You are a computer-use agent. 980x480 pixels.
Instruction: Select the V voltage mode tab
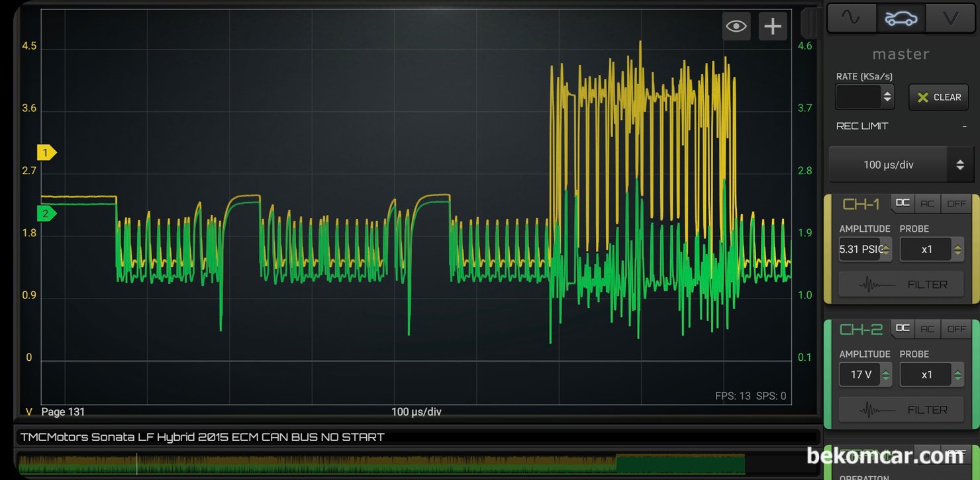950,18
